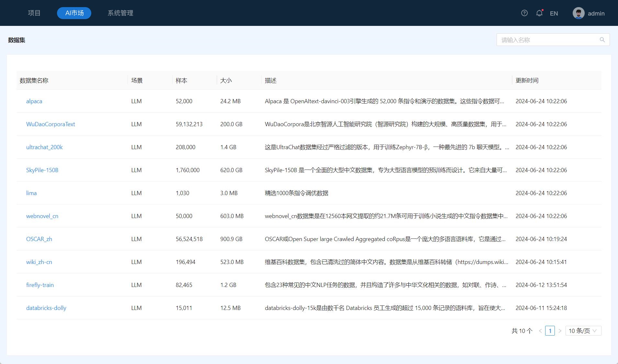Switch to 系统管理 menu
Screen dimensions: 618x364
120,13
